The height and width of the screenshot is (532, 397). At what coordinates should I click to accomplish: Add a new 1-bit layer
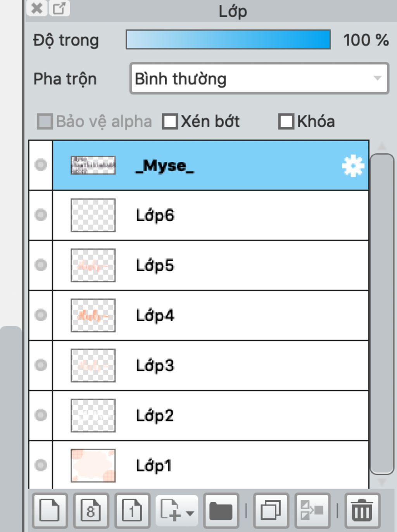pyautogui.click(x=132, y=510)
